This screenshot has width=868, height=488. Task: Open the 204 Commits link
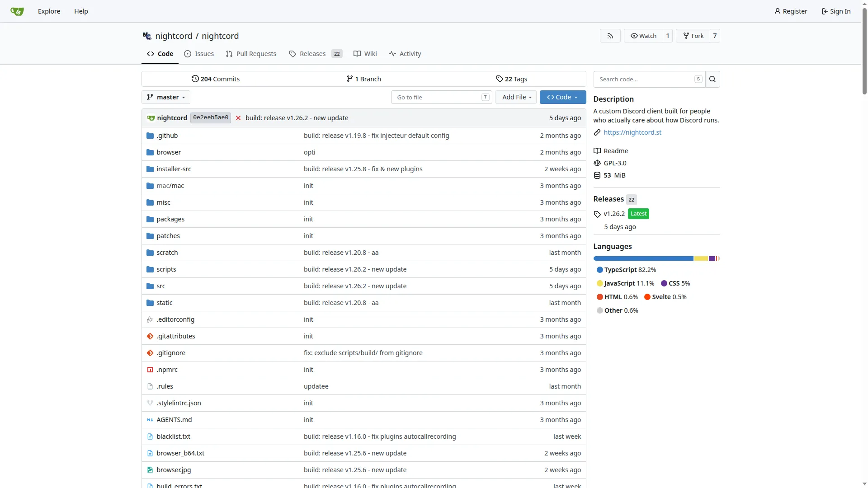click(x=215, y=79)
